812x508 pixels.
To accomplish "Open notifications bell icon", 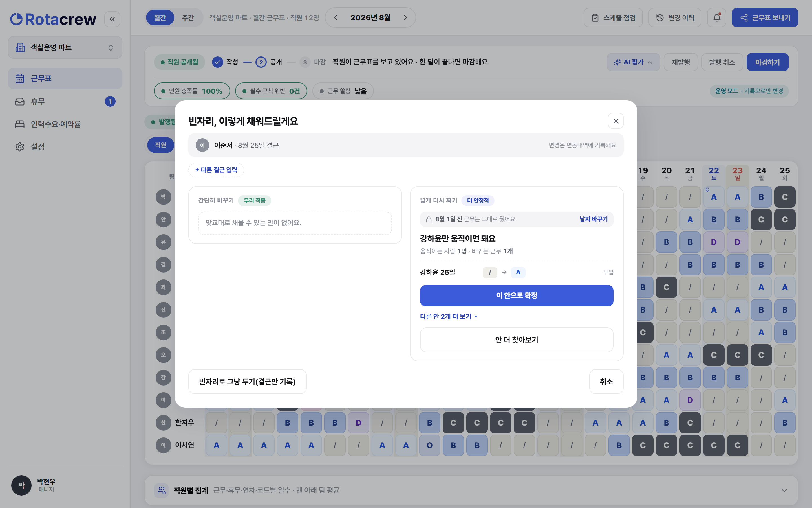I will pos(717,17).
